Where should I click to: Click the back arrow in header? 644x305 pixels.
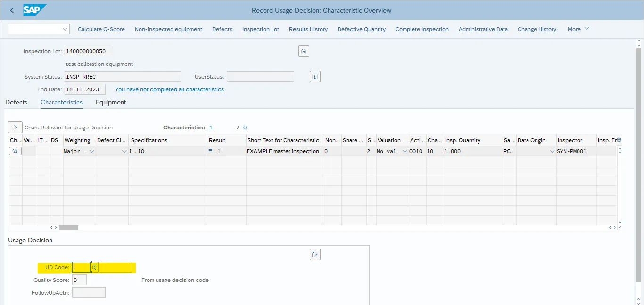click(x=12, y=10)
